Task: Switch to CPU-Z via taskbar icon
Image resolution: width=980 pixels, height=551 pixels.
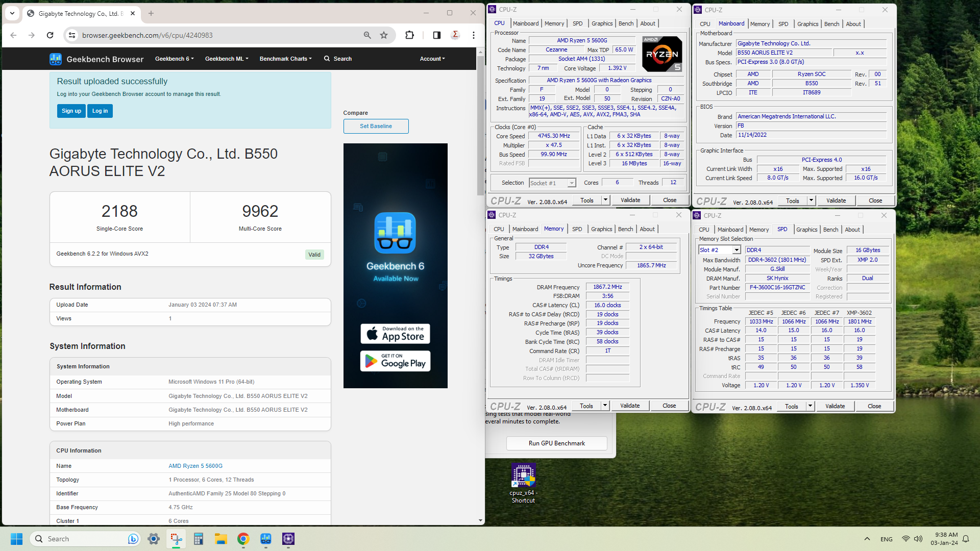Action: [x=288, y=539]
